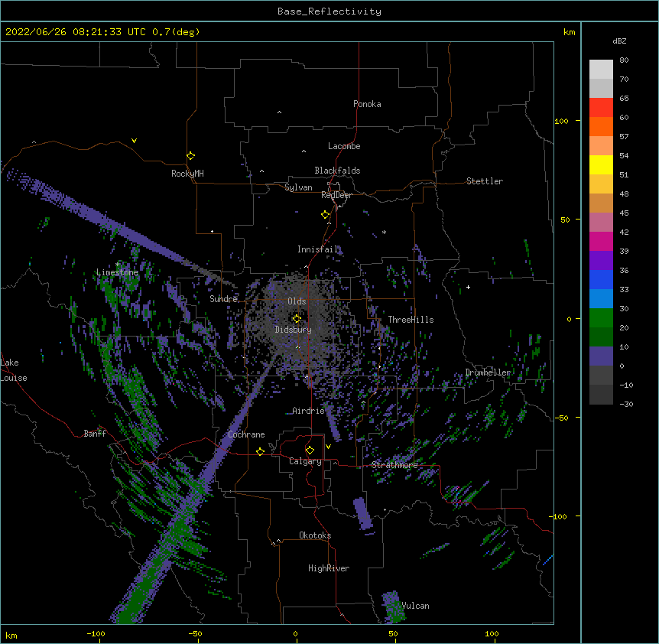659x644 pixels.
Task: Select the red 65-60 dBZ swatch
Action: point(601,108)
